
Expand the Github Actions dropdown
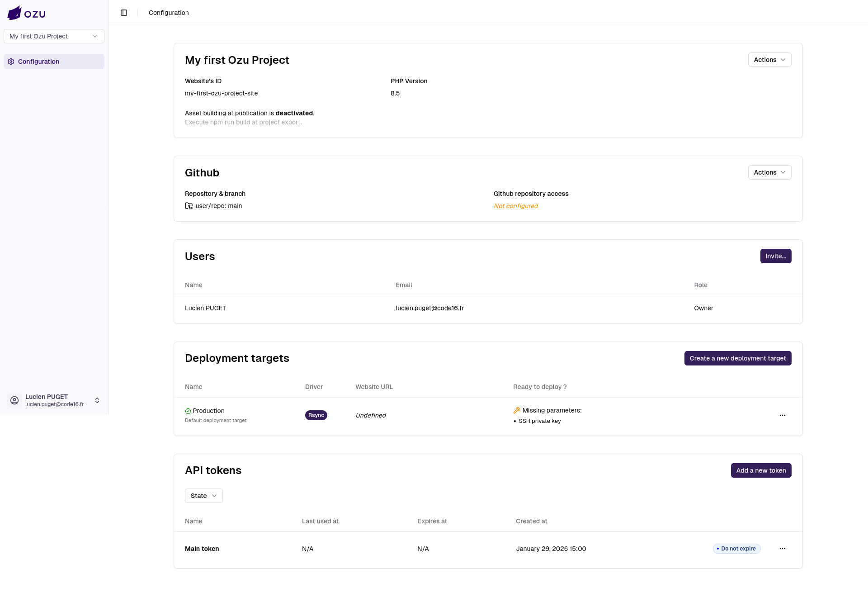pos(769,172)
